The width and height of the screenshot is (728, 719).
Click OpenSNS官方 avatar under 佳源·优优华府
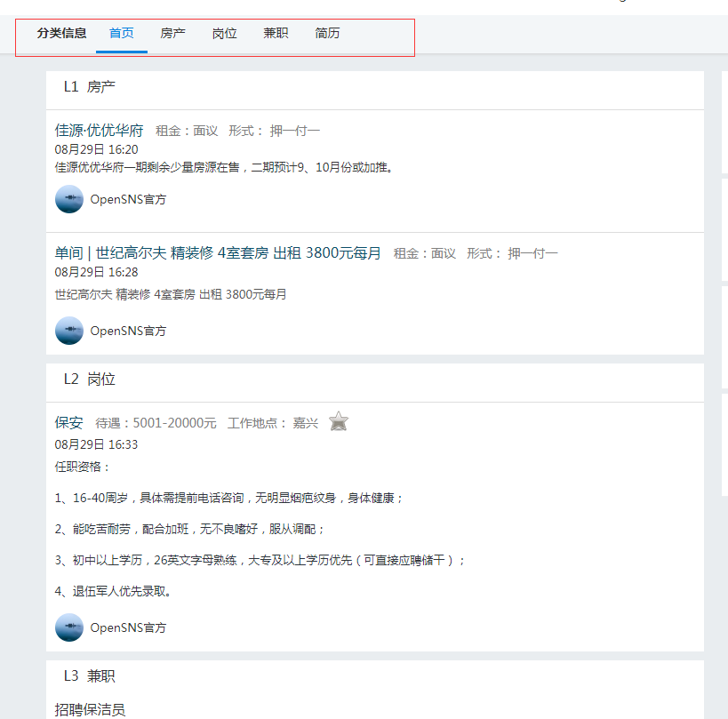pyautogui.click(x=69, y=199)
